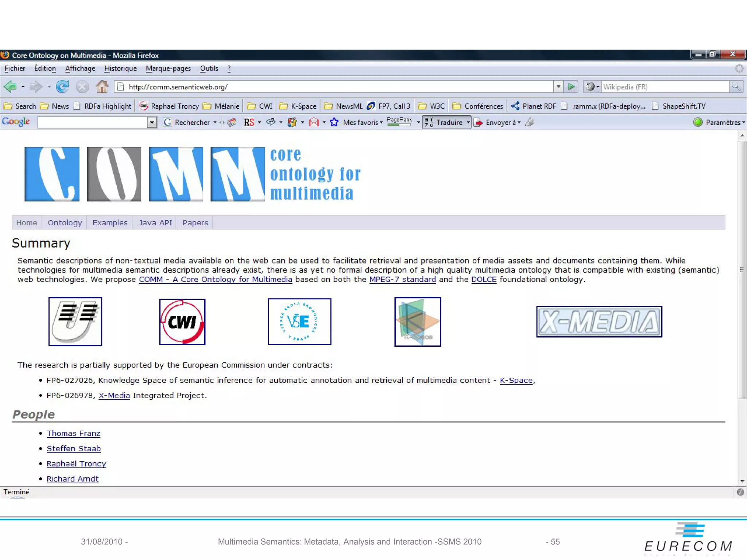Open the News bookmarks folder

coord(54,106)
